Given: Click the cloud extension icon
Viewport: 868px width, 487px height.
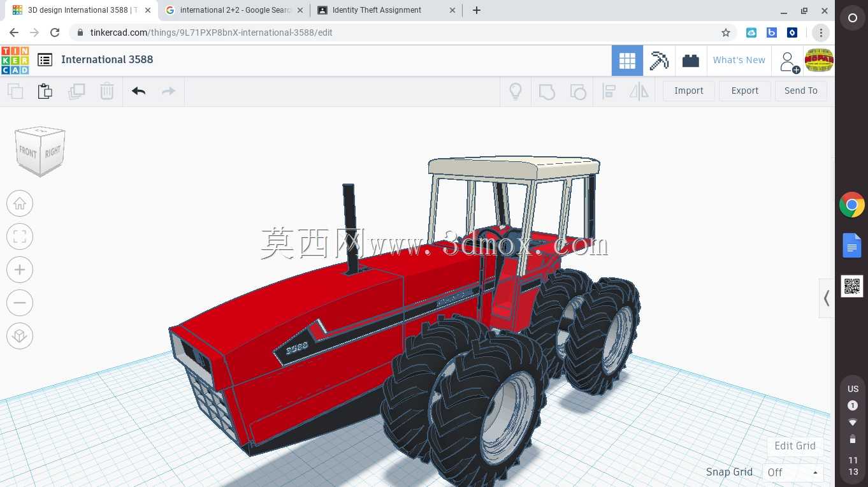Looking at the screenshot, I should click(x=751, y=33).
